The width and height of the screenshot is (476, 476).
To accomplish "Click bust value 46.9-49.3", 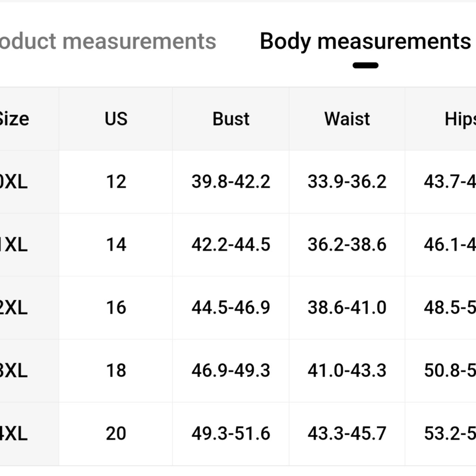I will coord(231,370).
